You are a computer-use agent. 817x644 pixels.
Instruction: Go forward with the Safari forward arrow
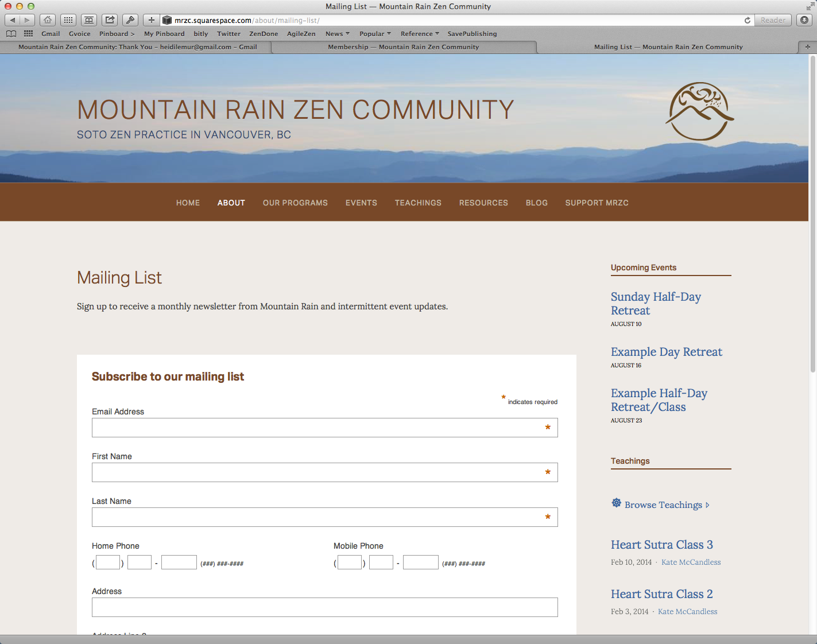point(27,20)
